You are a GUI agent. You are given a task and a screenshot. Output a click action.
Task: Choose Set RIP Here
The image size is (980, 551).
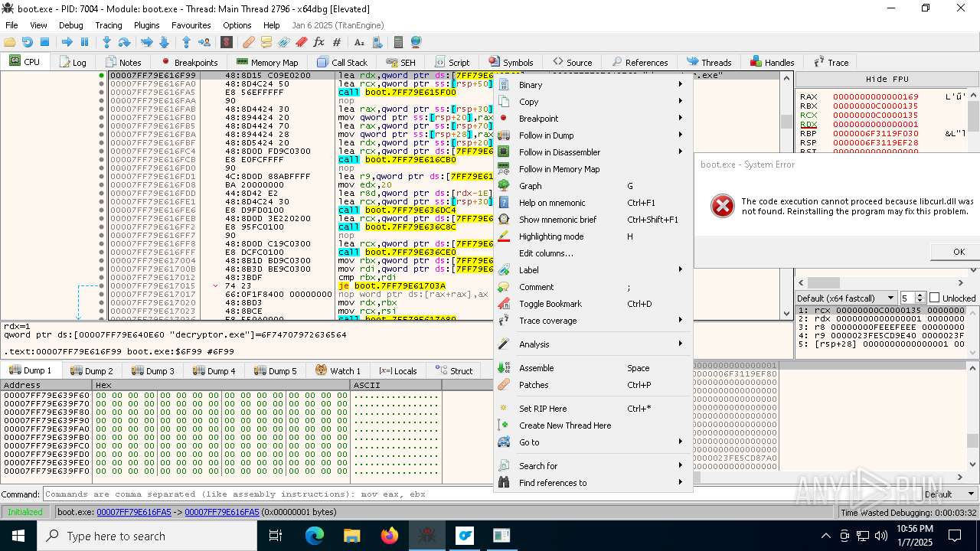(x=593, y=409)
